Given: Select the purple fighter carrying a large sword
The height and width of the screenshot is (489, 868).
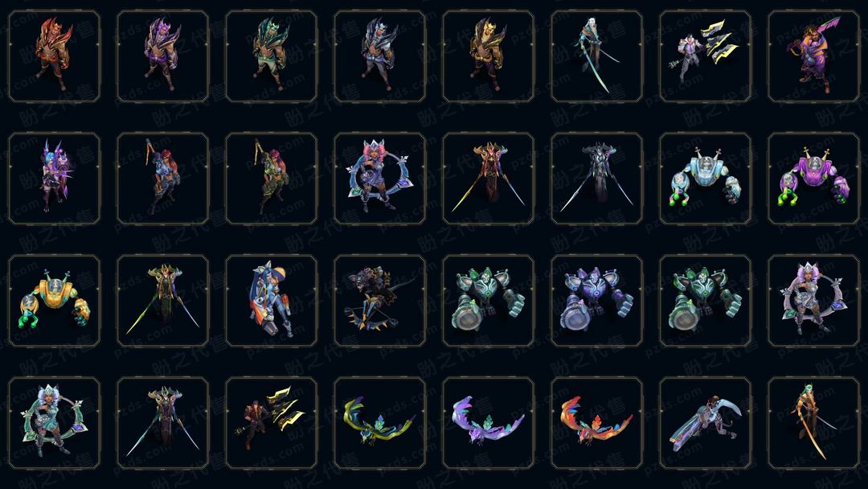Looking at the screenshot, I should [x=813, y=56].
